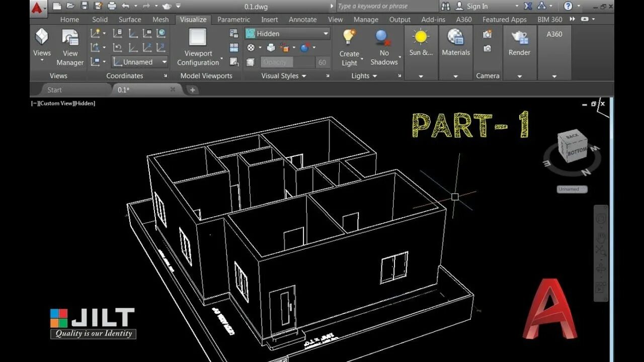The image size is (644, 362).
Task: Click the Opacity slider
Action: (287, 62)
